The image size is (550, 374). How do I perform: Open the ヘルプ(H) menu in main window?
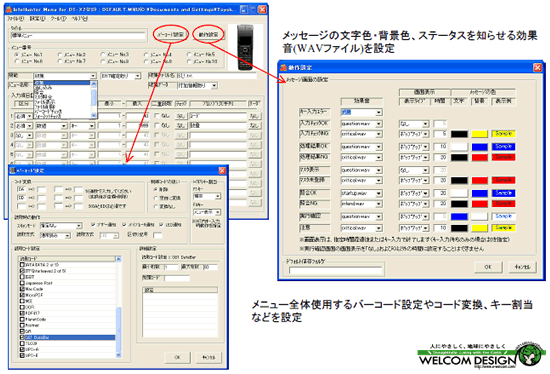(x=79, y=18)
